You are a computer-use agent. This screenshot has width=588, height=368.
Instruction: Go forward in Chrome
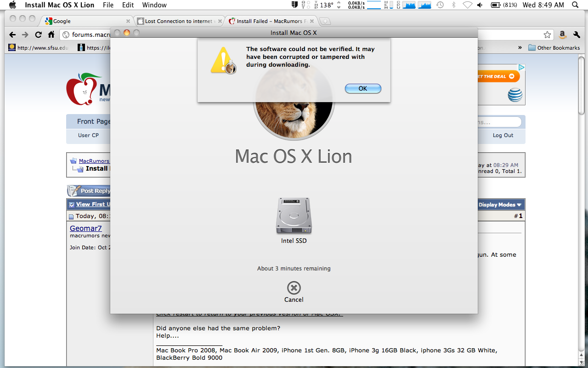tap(25, 34)
